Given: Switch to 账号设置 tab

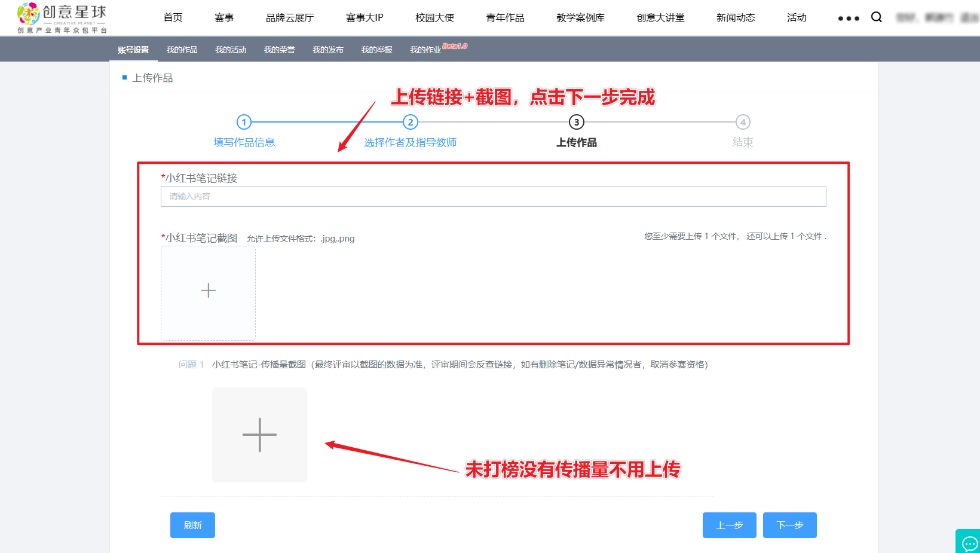Looking at the screenshot, I should (133, 50).
